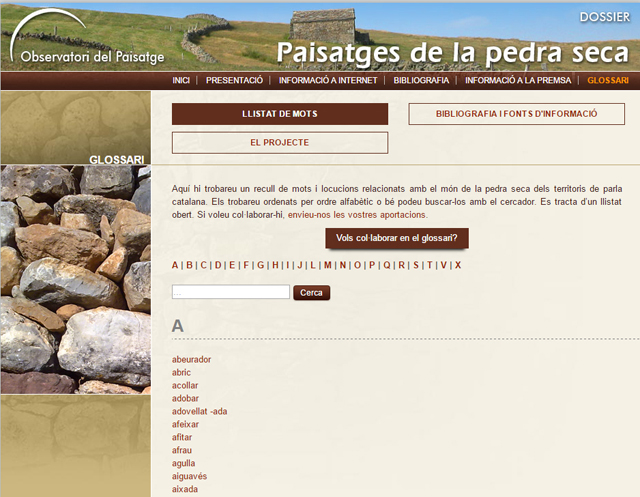Select INFORMACIÓ A LA PREMSA menu item
Image resolution: width=640 pixels, height=497 pixels.
[518, 80]
